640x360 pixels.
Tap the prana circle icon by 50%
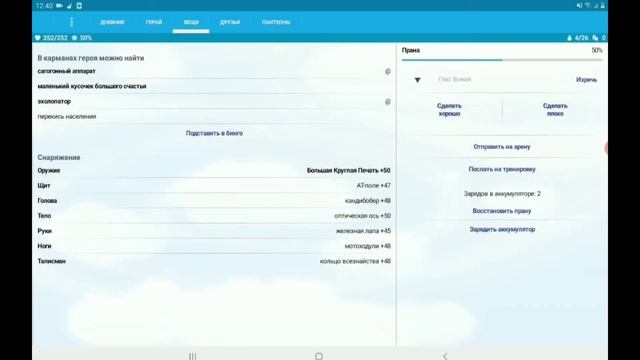74,38
